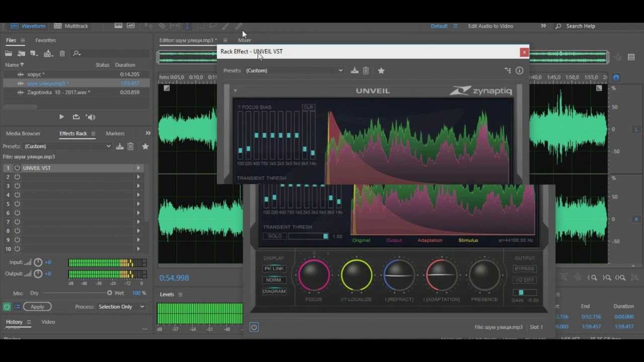Click the new file icon in Files panel
644x362 pixels.
[x=34, y=53]
